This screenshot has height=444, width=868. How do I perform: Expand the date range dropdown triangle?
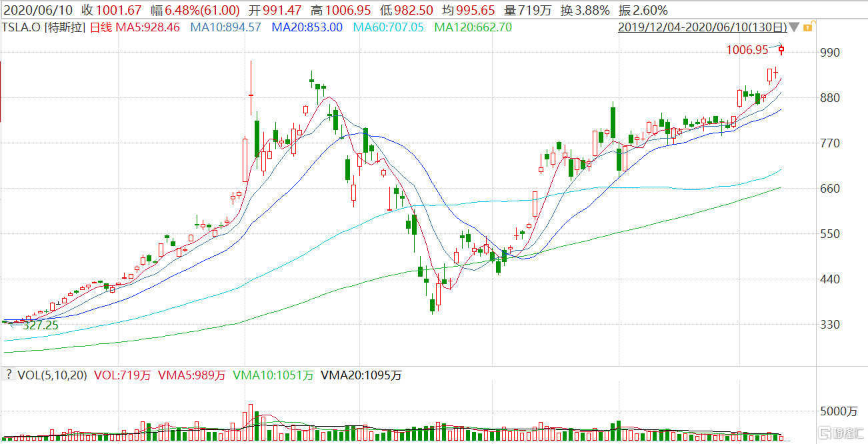793,27
